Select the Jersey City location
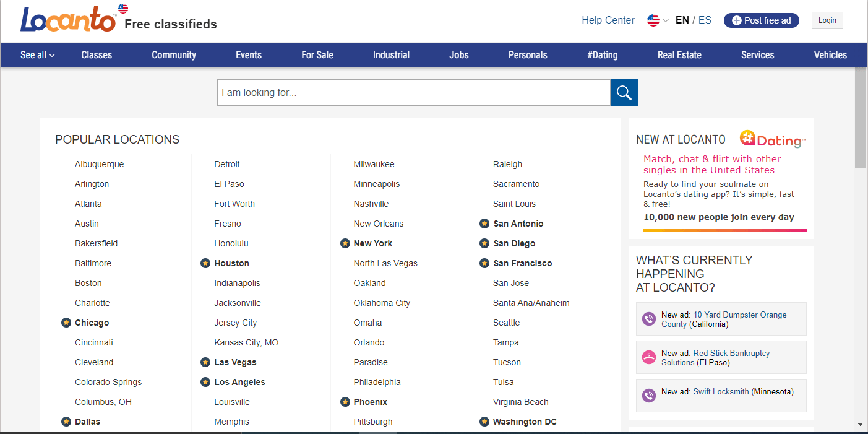This screenshot has width=868, height=434. 236,323
